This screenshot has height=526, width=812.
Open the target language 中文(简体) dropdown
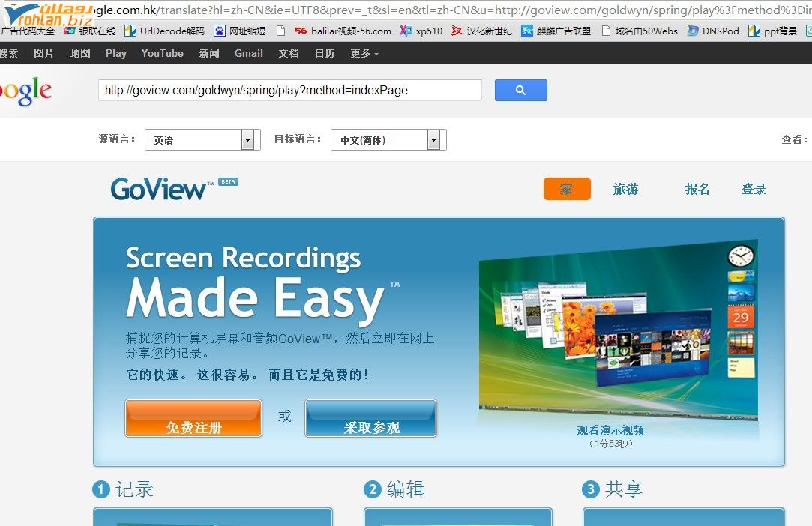388,140
